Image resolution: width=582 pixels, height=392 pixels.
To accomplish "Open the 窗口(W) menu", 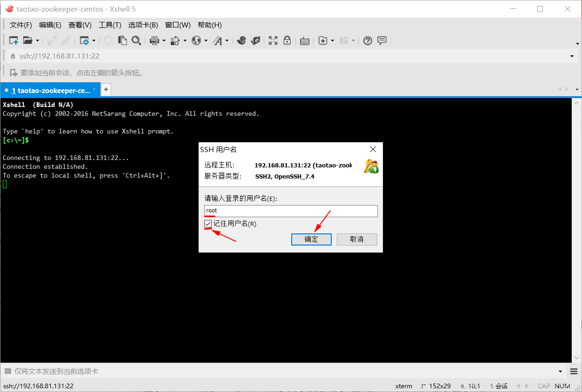I will click(178, 25).
